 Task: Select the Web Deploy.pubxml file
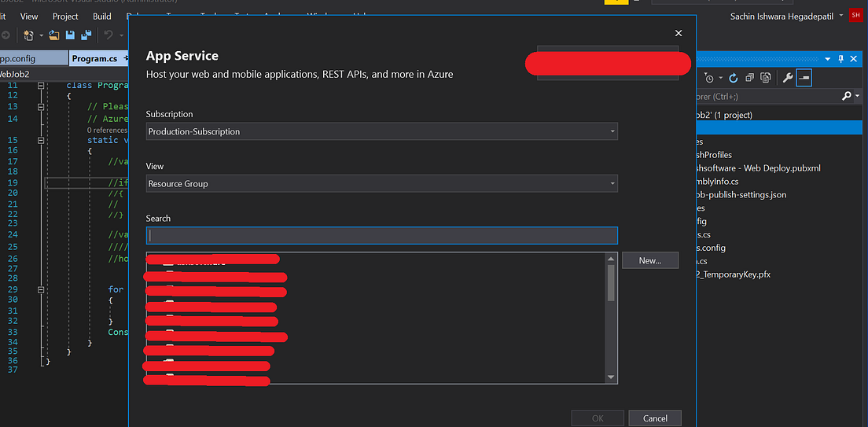[759, 167]
